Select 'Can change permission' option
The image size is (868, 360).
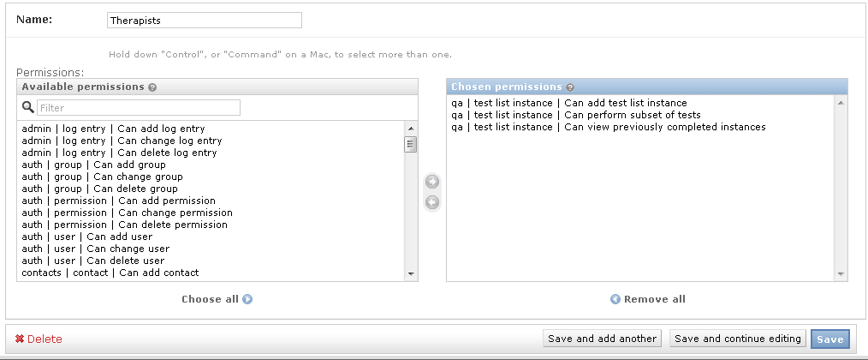(x=211, y=213)
